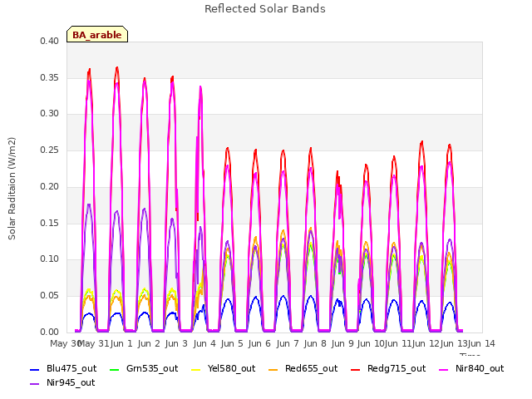Click the 0.25 y-axis tick label

pos(50,150)
